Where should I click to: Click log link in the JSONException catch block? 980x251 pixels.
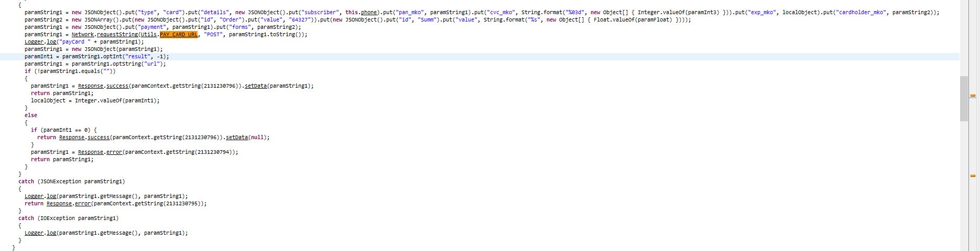pos(51,196)
